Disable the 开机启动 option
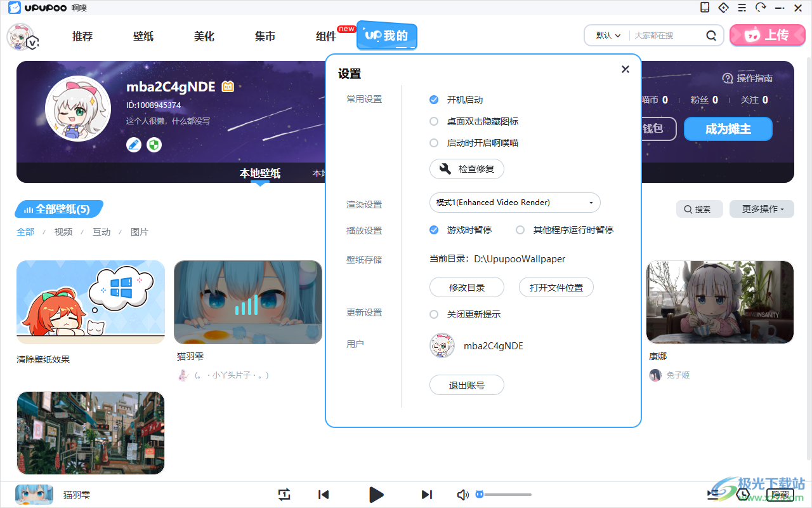The width and height of the screenshot is (812, 508). point(434,100)
